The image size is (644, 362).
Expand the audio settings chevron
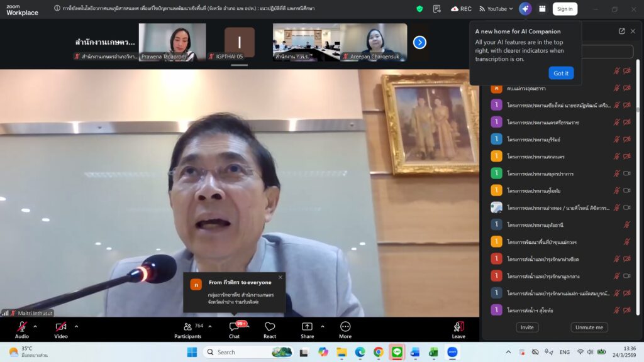35,326
